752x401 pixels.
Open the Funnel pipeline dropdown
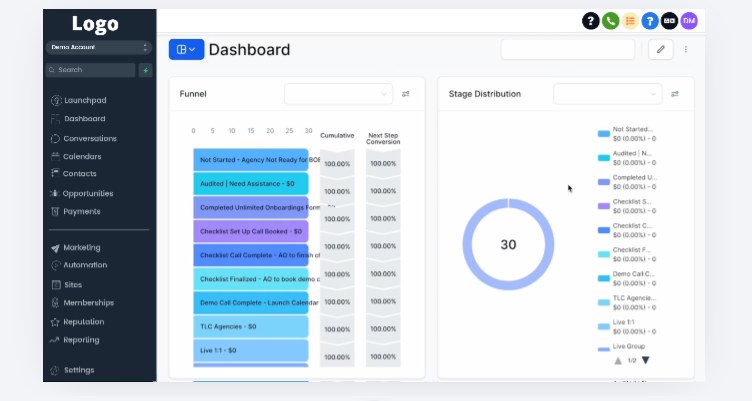point(338,94)
